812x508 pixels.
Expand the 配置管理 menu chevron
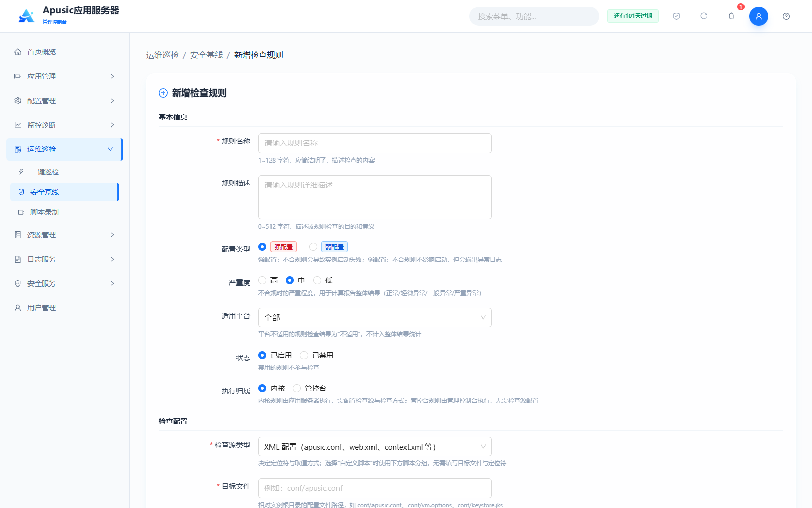tap(112, 101)
